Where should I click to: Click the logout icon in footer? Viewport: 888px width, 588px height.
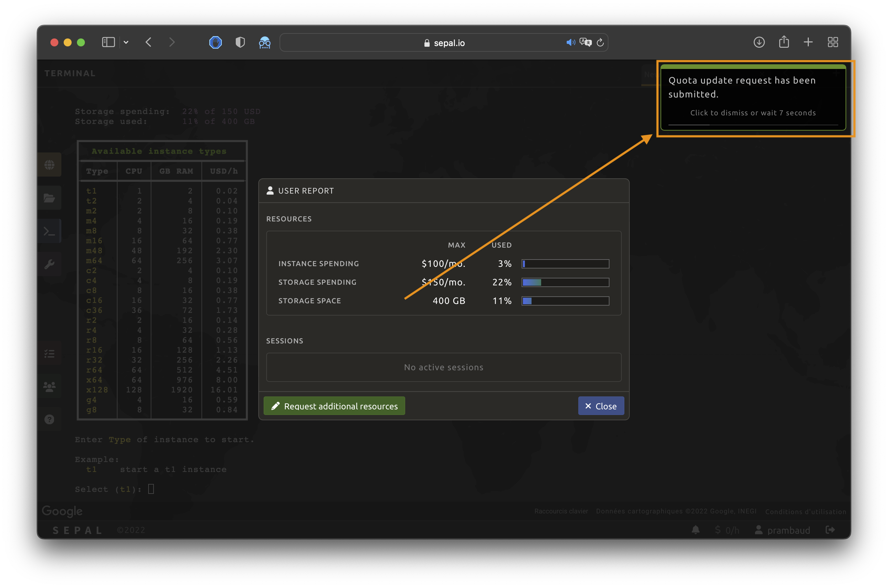click(x=830, y=530)
